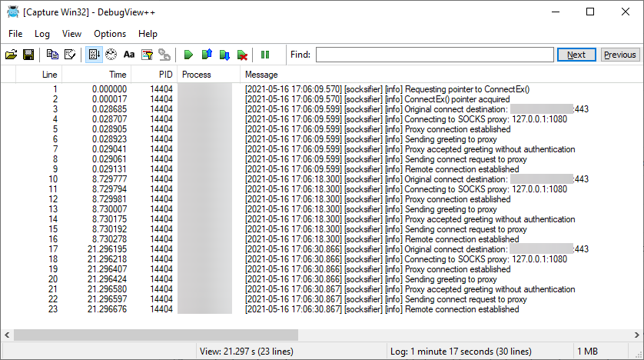Click the scroll left arrow
644x360 pixels.
coord(7,335)
